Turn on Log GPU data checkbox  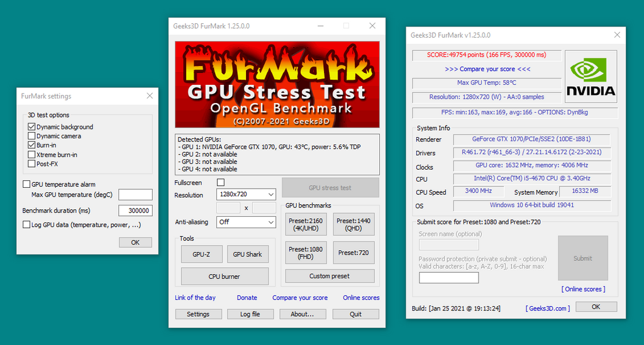tap(26, 224)
